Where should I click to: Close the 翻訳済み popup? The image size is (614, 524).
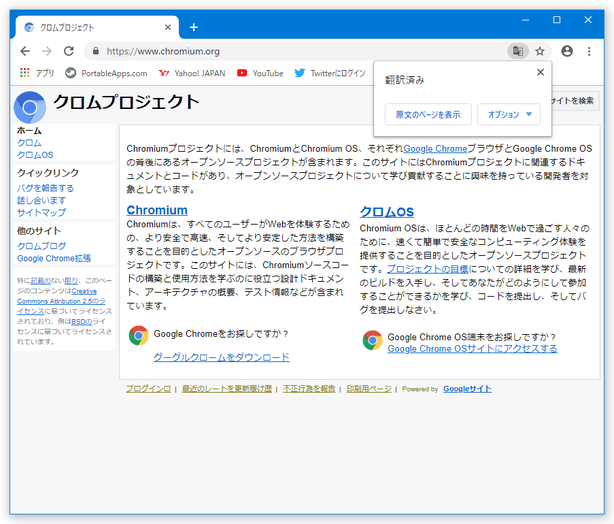(540, 72)
